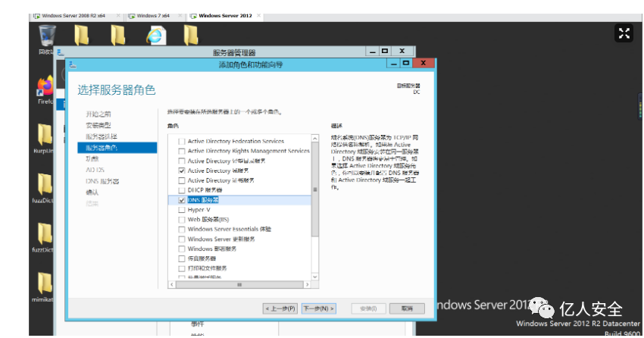
Task: Select the Windows Server 更新服务 row text
Action: point(221,239)
